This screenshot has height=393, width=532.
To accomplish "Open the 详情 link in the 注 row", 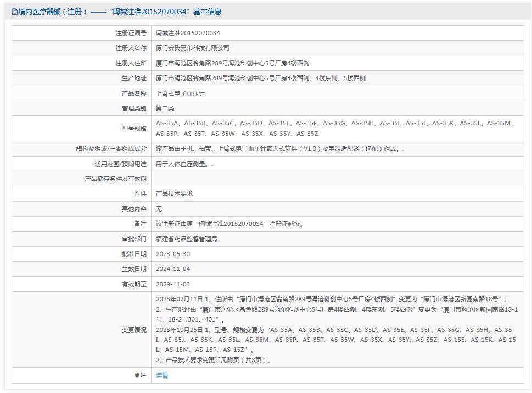I will click(x=162, y=375).
